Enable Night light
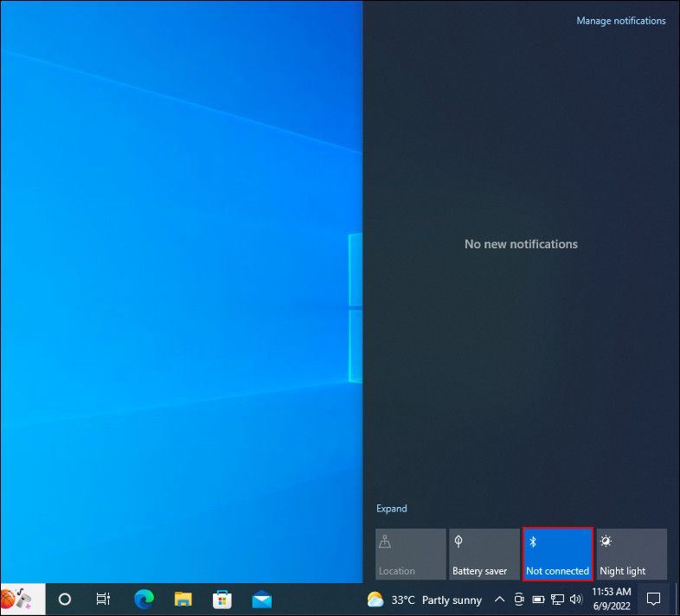Image resolution: width=680 pixels, height=616 pixels. pos(632,554)
